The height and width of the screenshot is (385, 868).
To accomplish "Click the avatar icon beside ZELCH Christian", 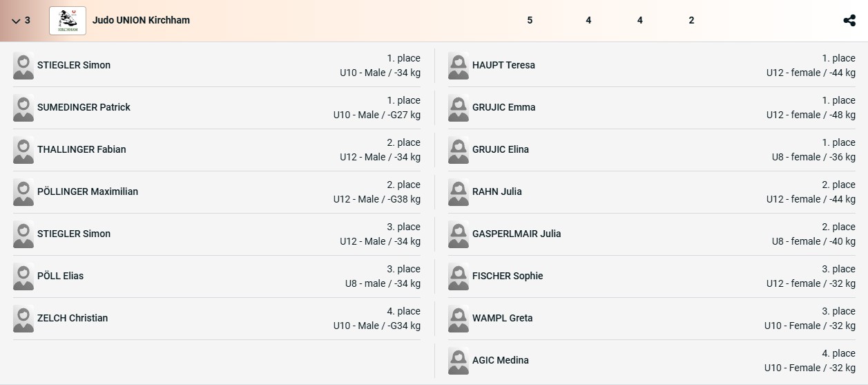I will tap(23, 319).
